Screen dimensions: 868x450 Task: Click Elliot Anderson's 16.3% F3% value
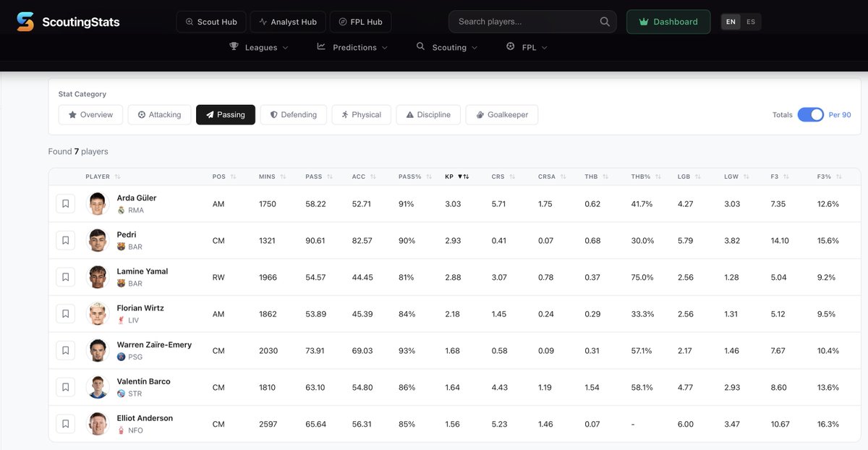tap(828, 424)
